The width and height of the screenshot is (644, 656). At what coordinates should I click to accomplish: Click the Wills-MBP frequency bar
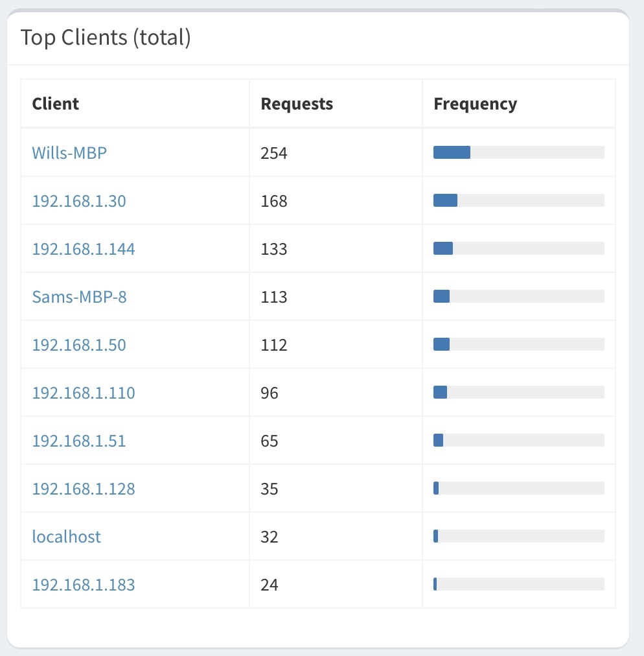coord(519,152)
